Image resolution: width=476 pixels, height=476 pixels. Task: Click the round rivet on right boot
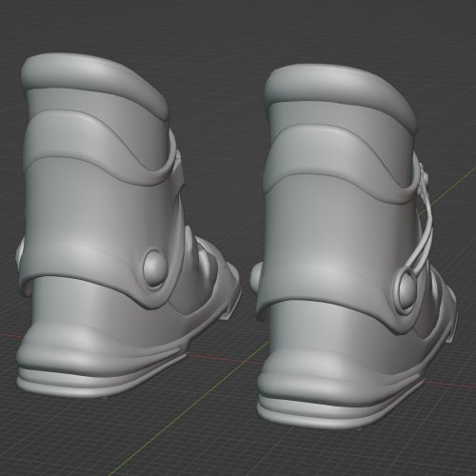[406, 288]
